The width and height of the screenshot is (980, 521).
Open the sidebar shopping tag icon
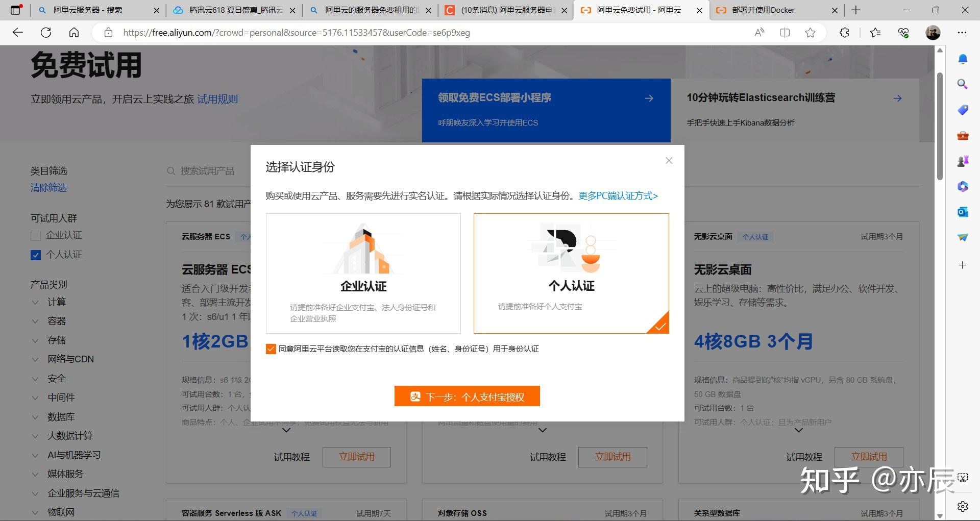(x=963, y=110)
